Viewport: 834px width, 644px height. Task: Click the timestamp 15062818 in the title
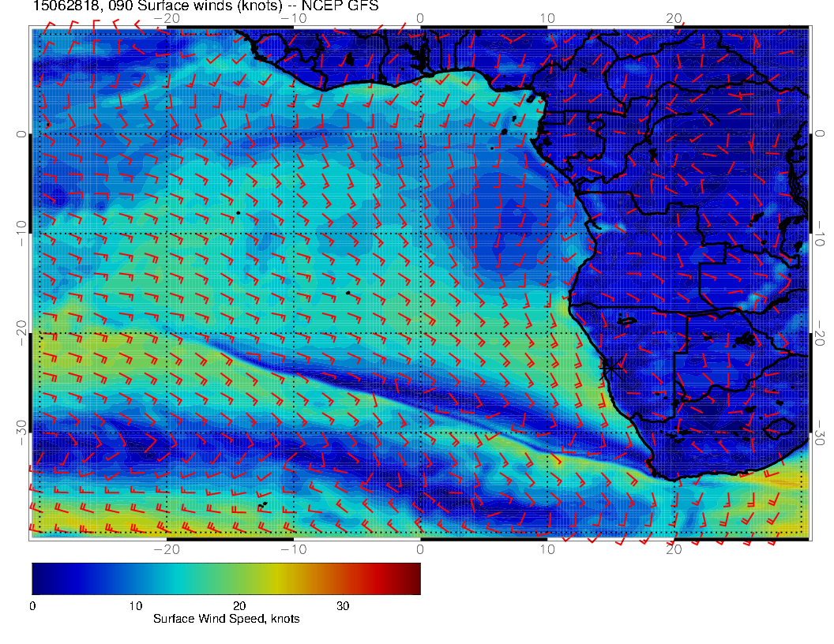point(64,6)
